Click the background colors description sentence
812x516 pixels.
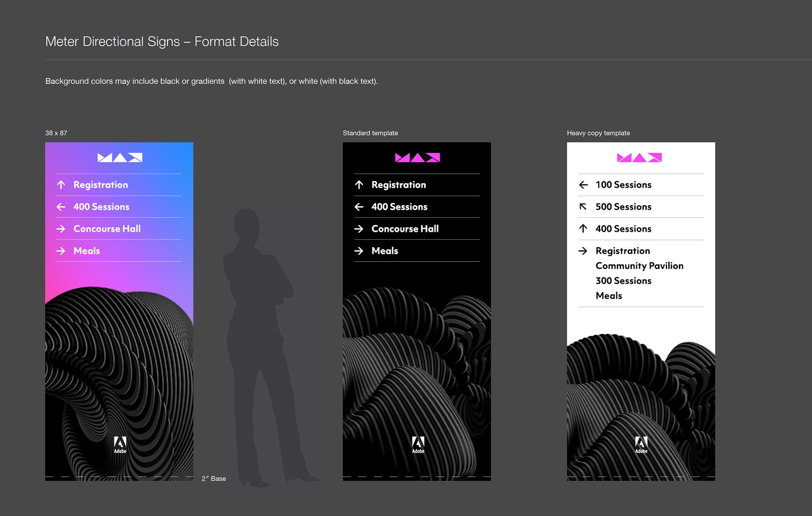coord(211,81)
